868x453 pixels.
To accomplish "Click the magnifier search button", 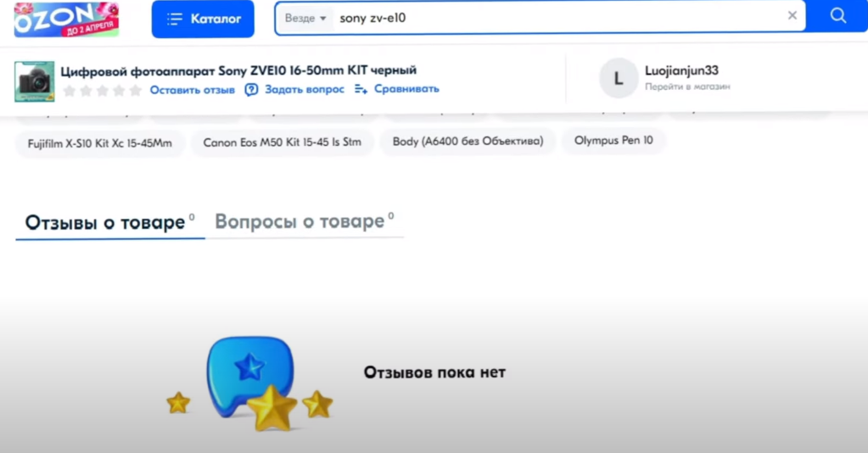I will pyautogui.click(x=838, y=15).
